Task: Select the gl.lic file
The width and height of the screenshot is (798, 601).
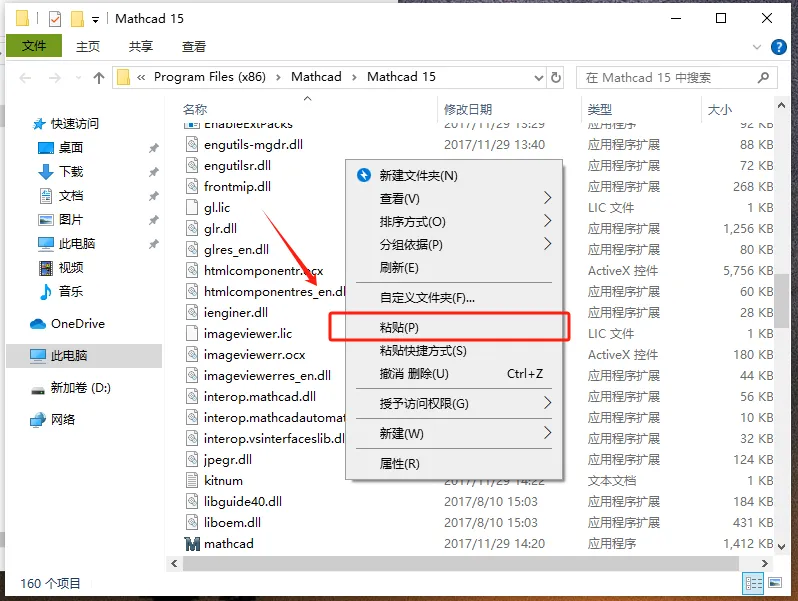Action: 217,208
